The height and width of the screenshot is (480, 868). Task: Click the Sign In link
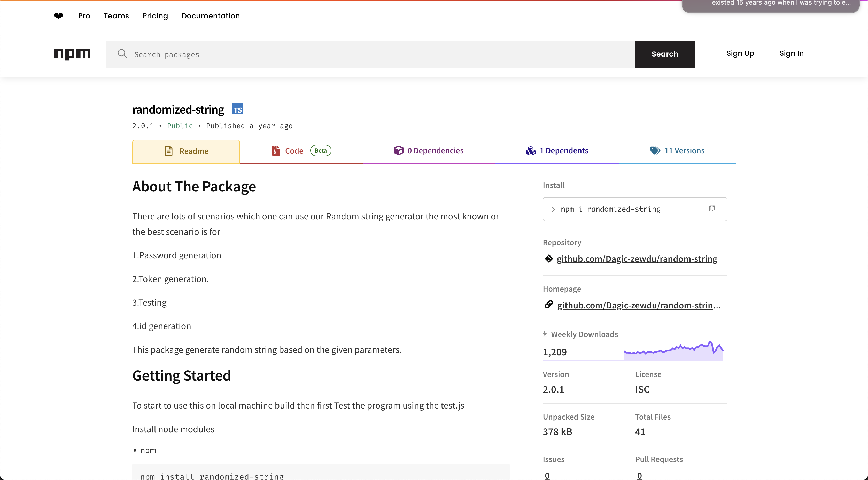click(x=792, y=53)
